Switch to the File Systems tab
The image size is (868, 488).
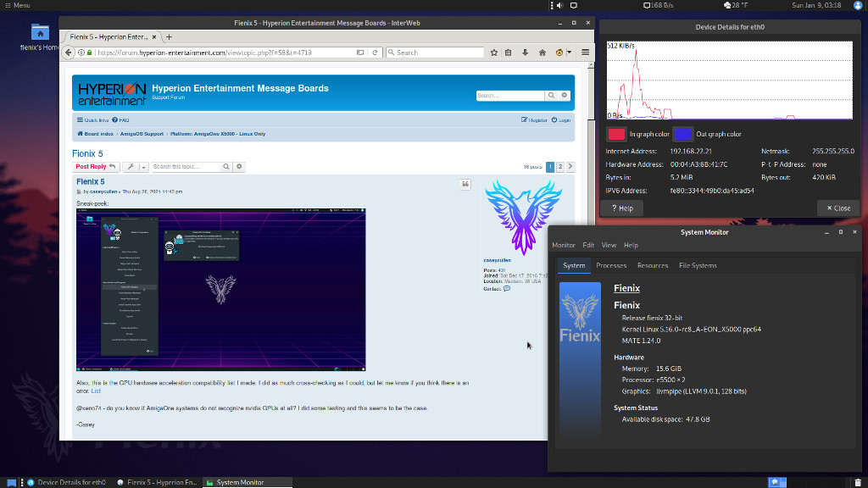point(698,265)
